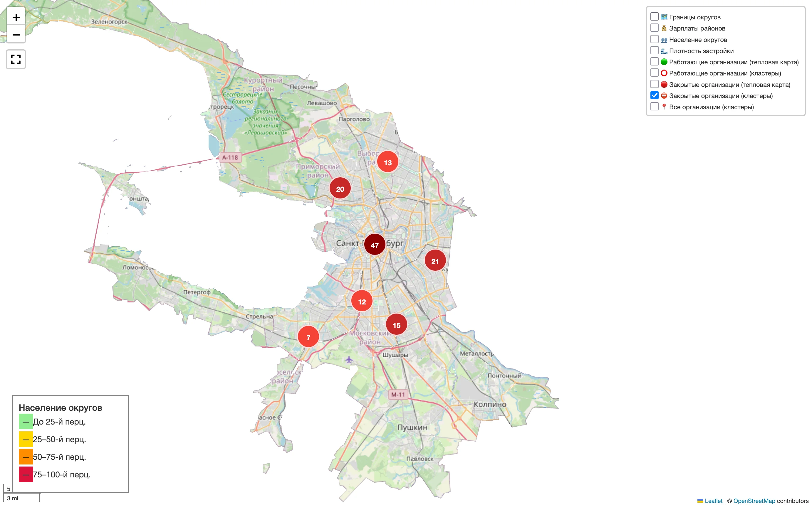Check Все организации (кластеры) layer
Image resolution: width=812 pixels, height=505 pixels.
654,107
